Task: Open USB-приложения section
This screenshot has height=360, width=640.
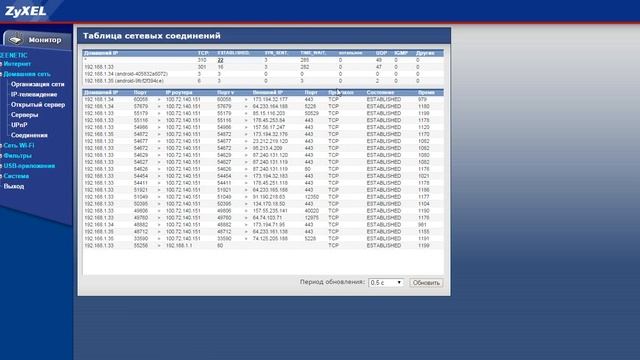Action: coord(29,166)
